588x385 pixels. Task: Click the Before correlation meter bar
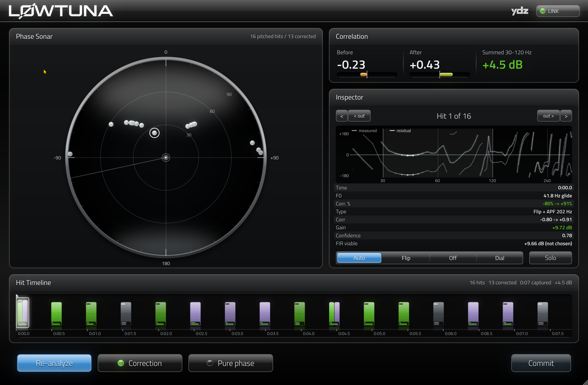click(x=367, y=74)
